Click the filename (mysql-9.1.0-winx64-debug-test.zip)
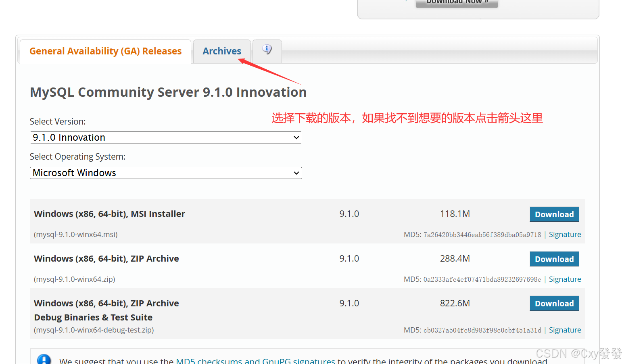Image resolution: width=624 pixels, height=364 pixels. tap(94, 330)
